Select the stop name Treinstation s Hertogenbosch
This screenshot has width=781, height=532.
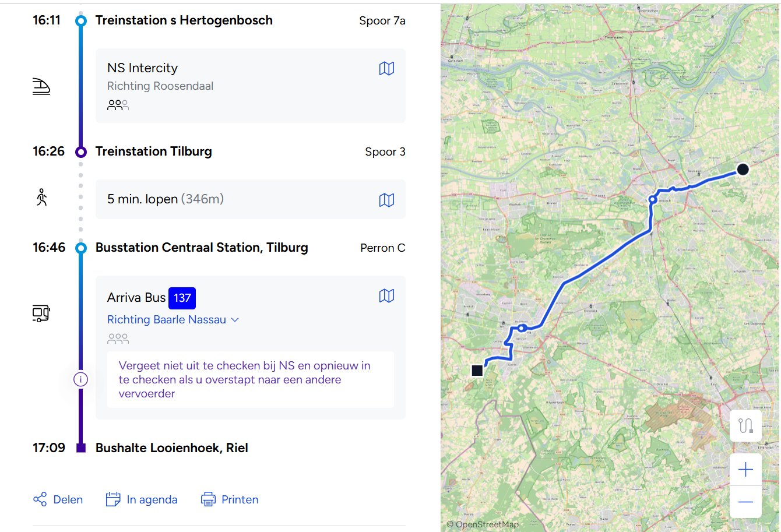coord(184,20)
